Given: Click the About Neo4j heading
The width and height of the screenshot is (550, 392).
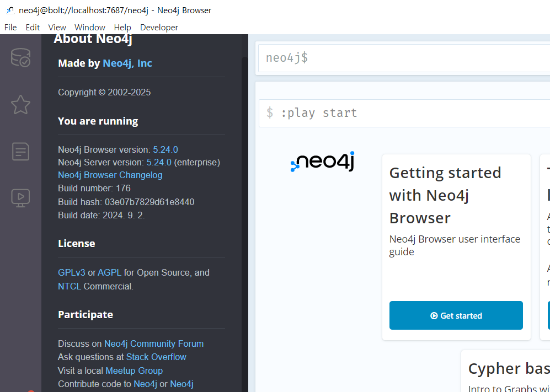Looking at the screenshot, I should pyautogui.click(x=93, y=39).
